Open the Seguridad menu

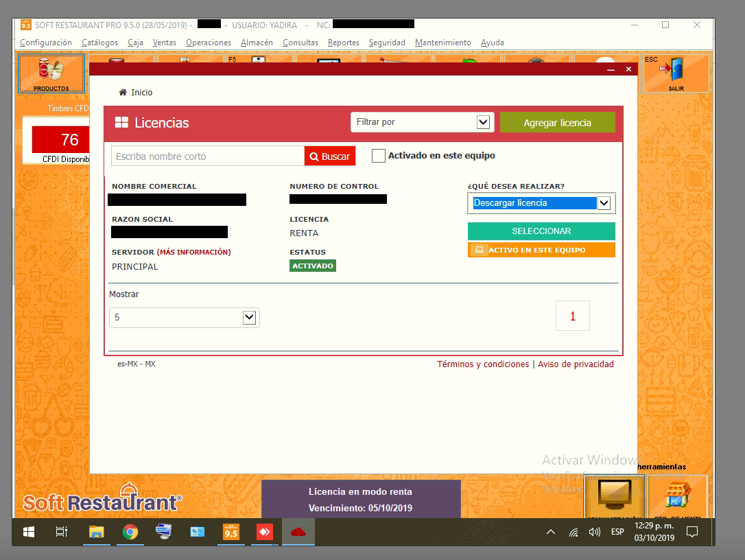(387, 43)
